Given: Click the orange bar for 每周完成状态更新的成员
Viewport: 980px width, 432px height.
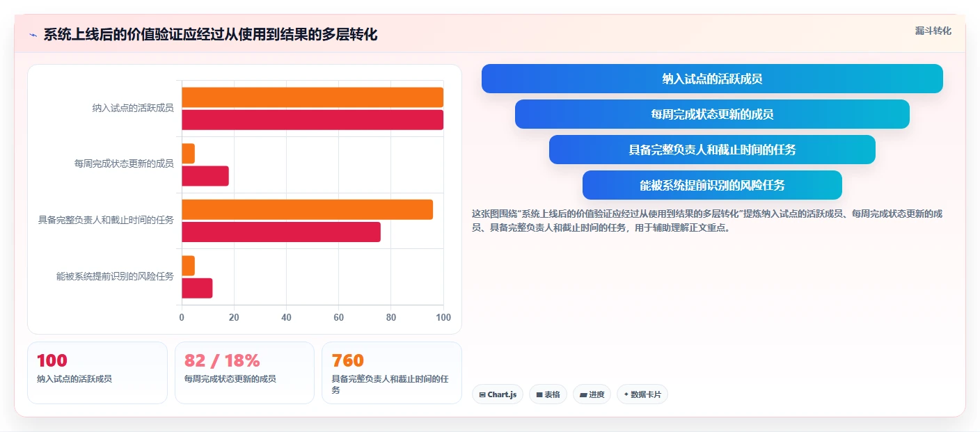Looking at the screenshot, I should [188, 153].
